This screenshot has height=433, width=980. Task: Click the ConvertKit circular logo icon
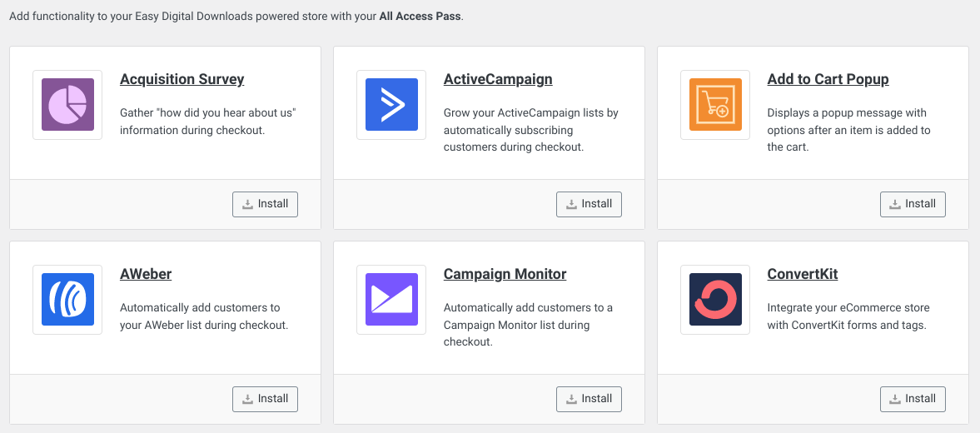point(715,300)
